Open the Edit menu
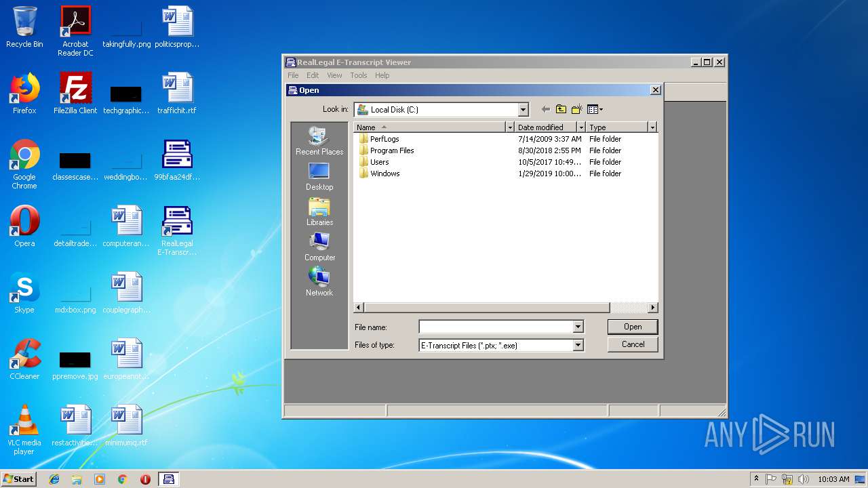 [313, 75]
